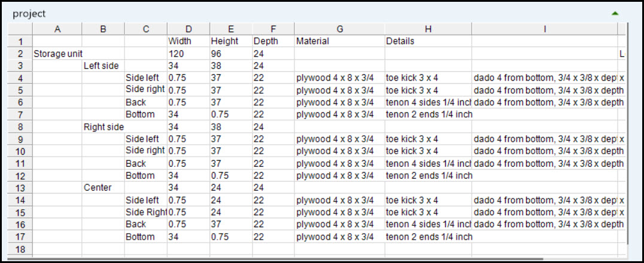Viewport: 644px width, 263px height.
Task: Select the 'Width' heading cell
Action: [189, 41]
